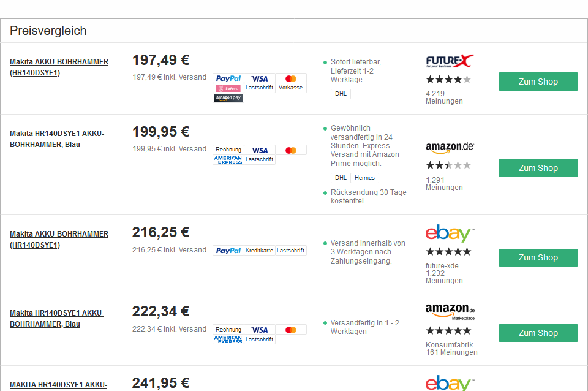Click the eBay logo in the 216,25 € offer
This screenshot has width=588, height=391.
pos(450,233)
